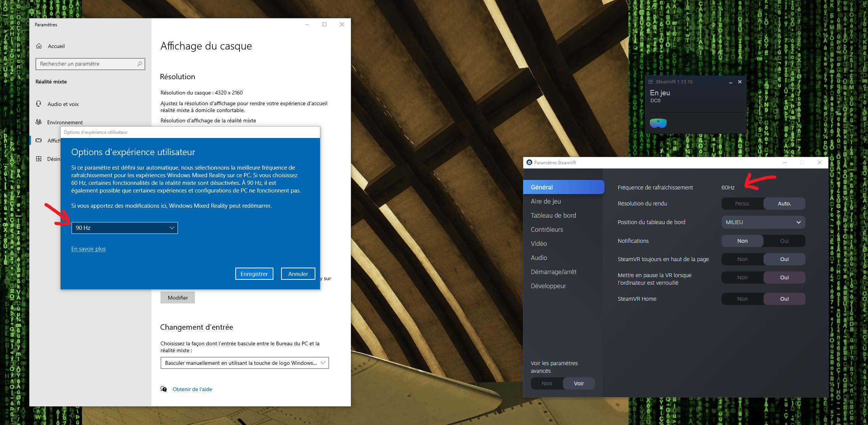Screen dimensions: 868x425
Task: Open Position du tableau de bord MILIEU dropdown
Action: click(x=763, y=222)
